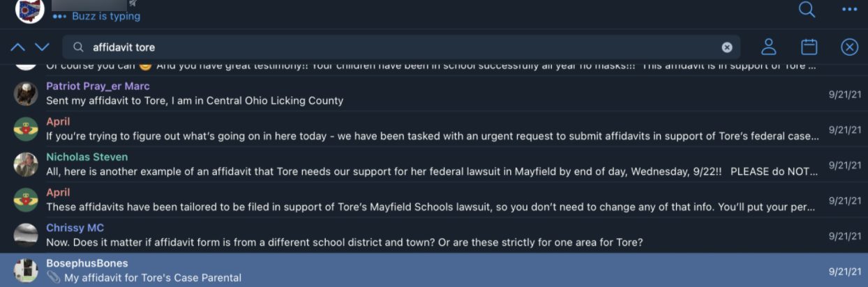Screen dimensions: 868x287
Task: Click Patriot Pray_er Marc's avatar
Action: 26,94
